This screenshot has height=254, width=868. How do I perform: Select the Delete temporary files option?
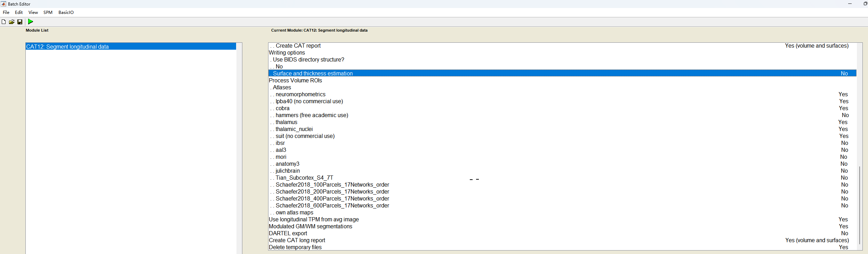pos(295,247)
